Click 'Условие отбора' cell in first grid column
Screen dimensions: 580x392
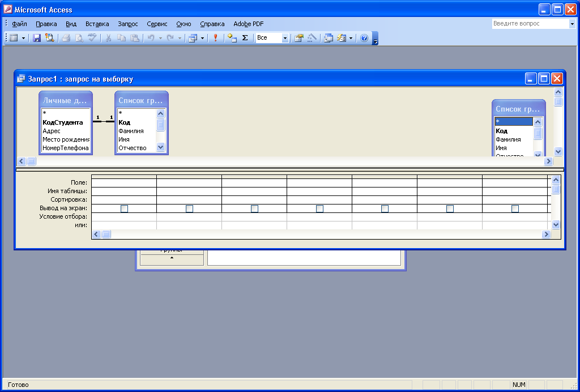pos(124,217)
